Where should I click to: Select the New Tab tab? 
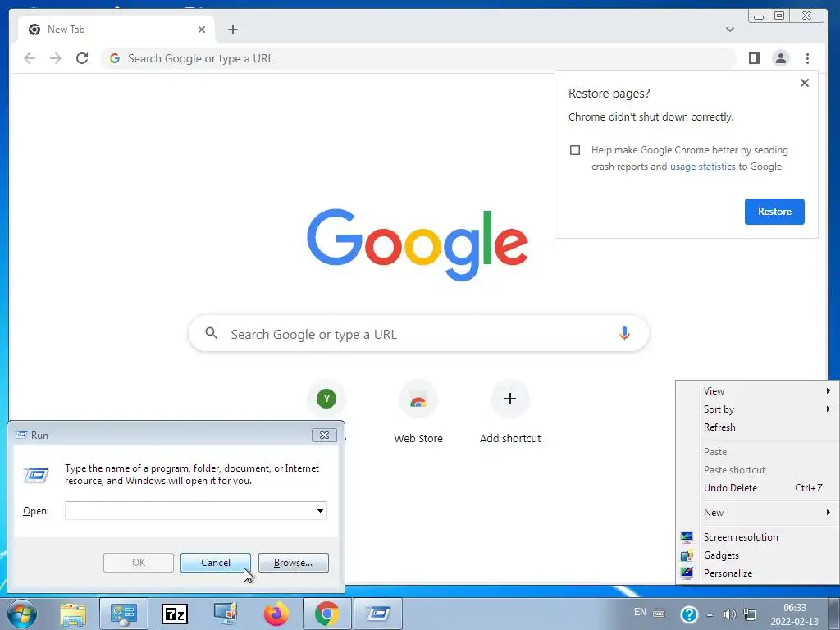115,30
